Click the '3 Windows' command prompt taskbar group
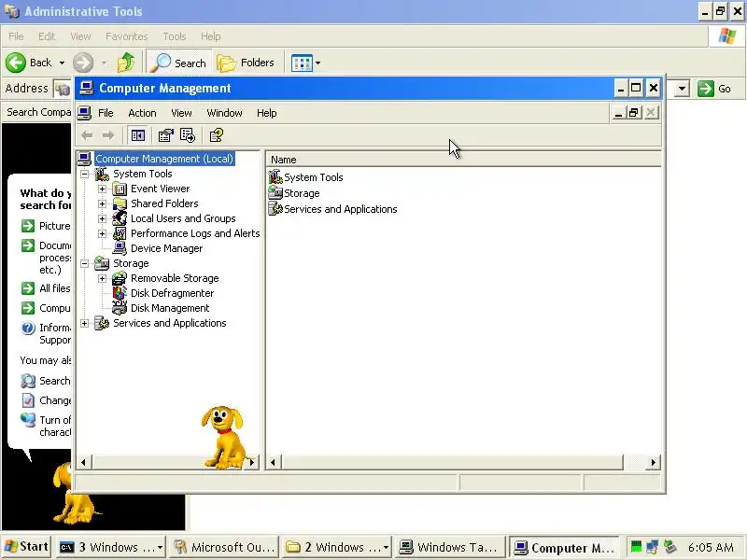This screenshot has width=747, height=560. coord(111,547)
